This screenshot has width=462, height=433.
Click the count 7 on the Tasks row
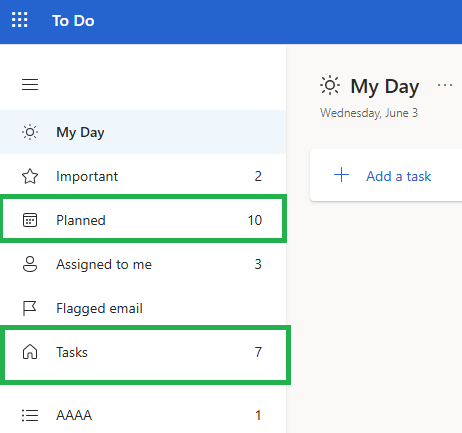(258, 352)
